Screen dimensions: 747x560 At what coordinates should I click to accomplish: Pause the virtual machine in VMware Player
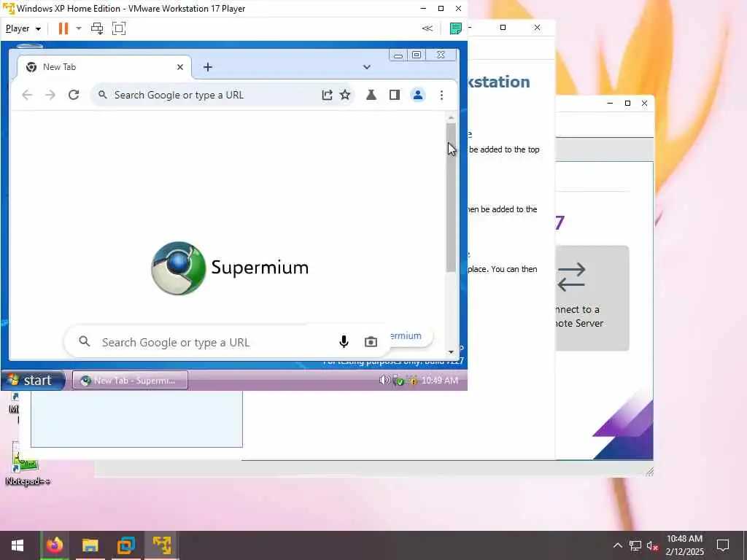click(63, 28)
